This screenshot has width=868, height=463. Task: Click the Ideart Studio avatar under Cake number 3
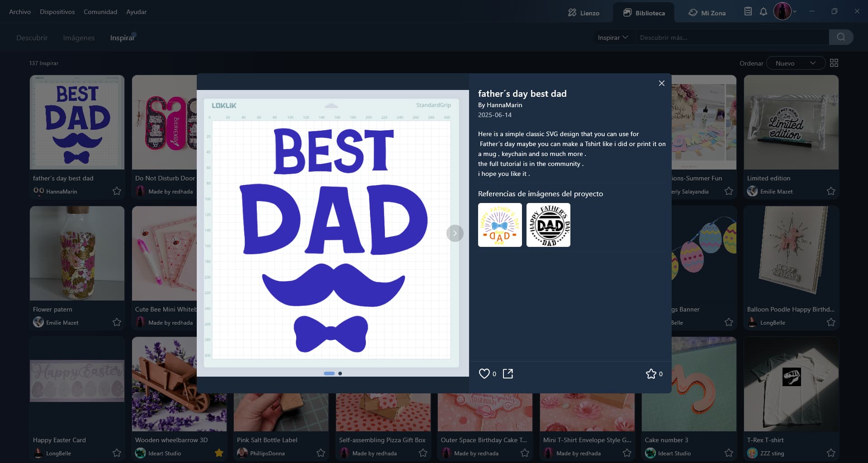[650, 453]
